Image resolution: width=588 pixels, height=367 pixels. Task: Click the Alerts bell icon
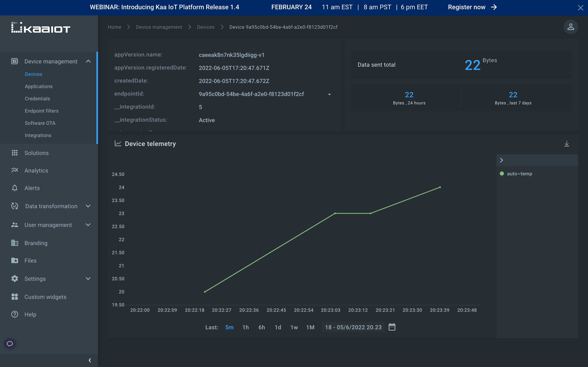click(15, 188)
